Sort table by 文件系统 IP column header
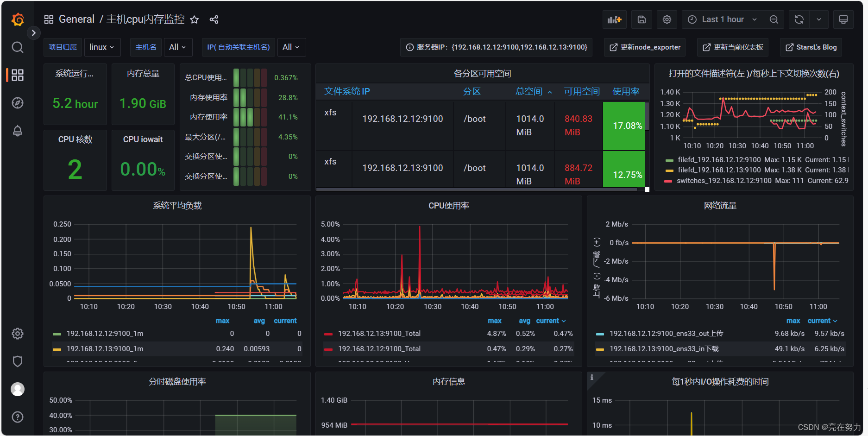 click(347, 91)
